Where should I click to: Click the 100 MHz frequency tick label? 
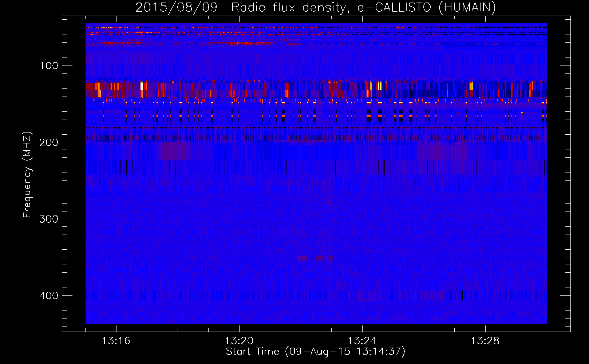49,66
